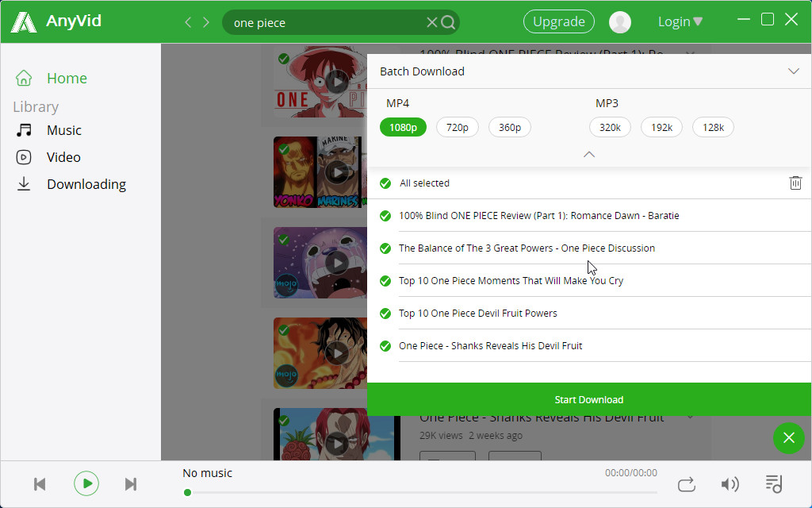This screenshot has width=812, height=508.
Task: Click the Batch Download title text
Action: [x=422, y=71]
